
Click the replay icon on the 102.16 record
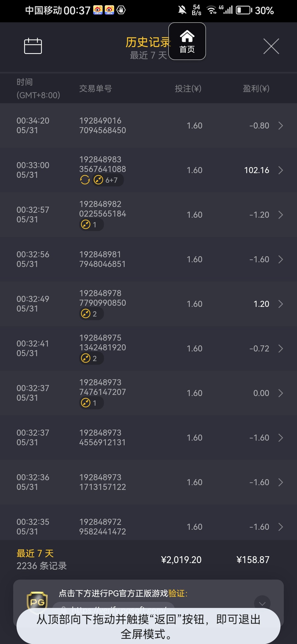click(x=85, y=180)
